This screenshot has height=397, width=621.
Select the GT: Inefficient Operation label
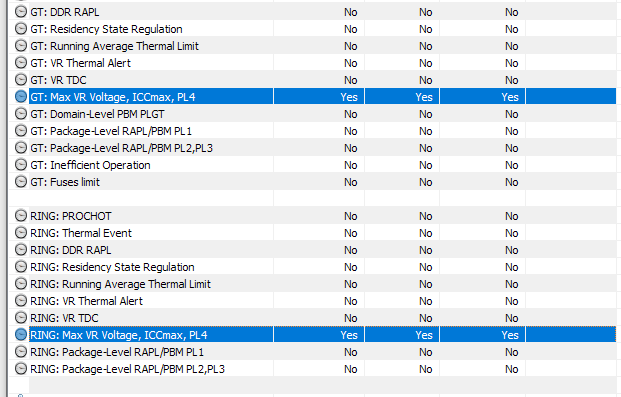[90, 166]
